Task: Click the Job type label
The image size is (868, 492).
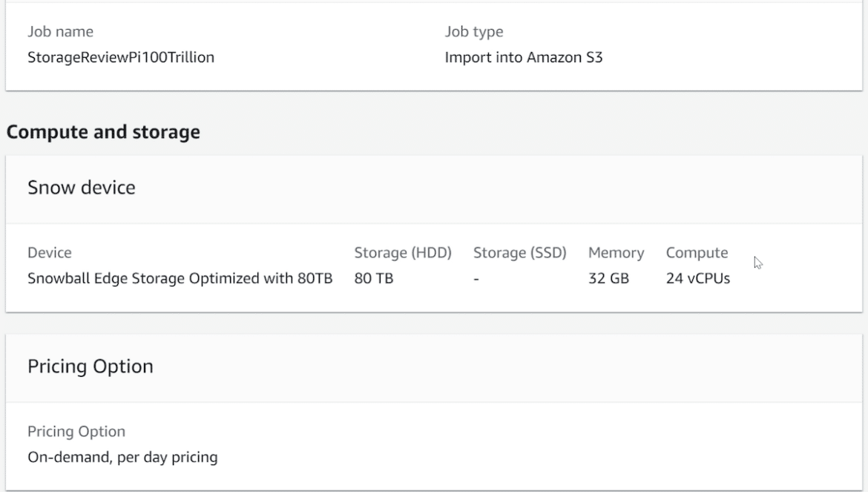Action: tap(474, 32)
